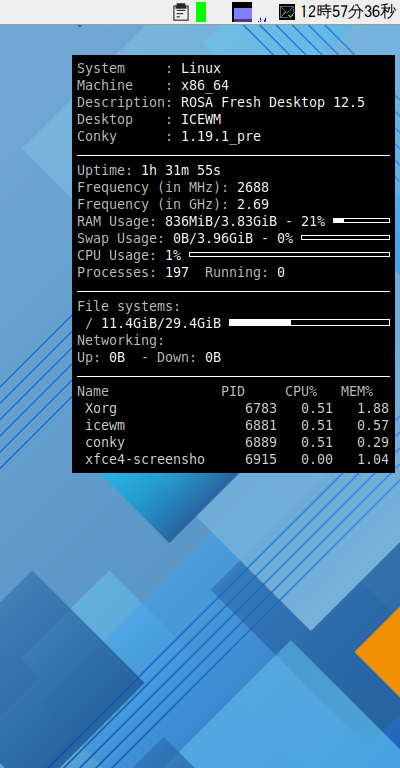Select the conky process row
Screen dimensions: 400x768
pos(233,443)
